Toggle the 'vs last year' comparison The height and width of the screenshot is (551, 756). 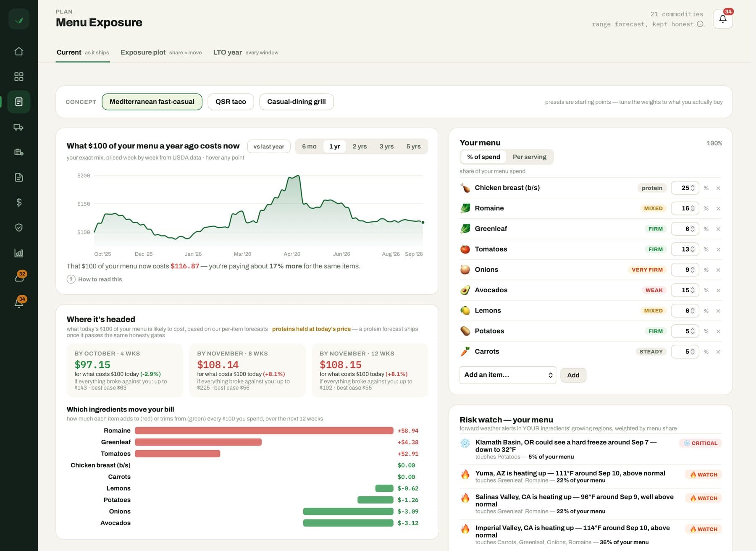(x=269, y=146)
